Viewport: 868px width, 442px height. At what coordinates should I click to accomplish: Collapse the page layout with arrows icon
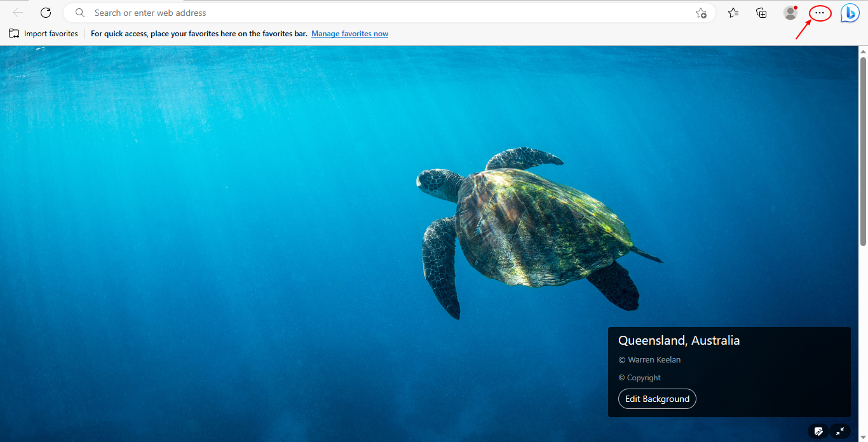(839, 432)
